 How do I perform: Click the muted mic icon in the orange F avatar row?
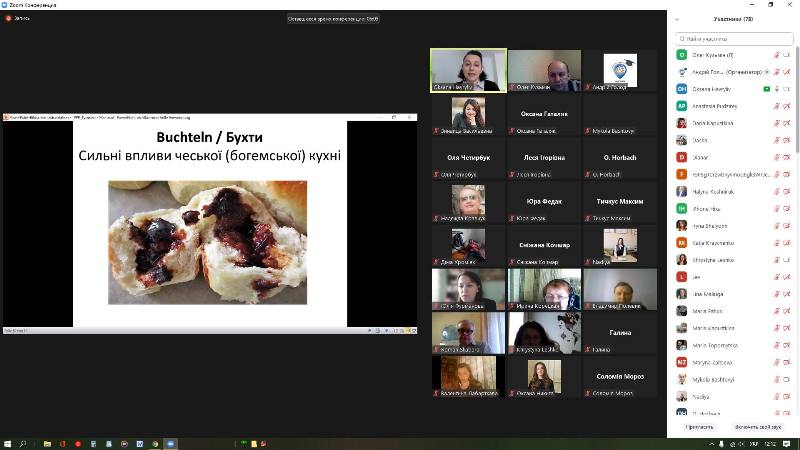(x=777, y=174)
